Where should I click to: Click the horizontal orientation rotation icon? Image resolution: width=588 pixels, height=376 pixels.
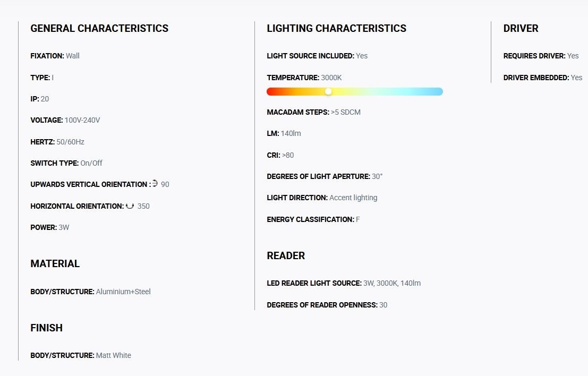[x=130, y=206]
